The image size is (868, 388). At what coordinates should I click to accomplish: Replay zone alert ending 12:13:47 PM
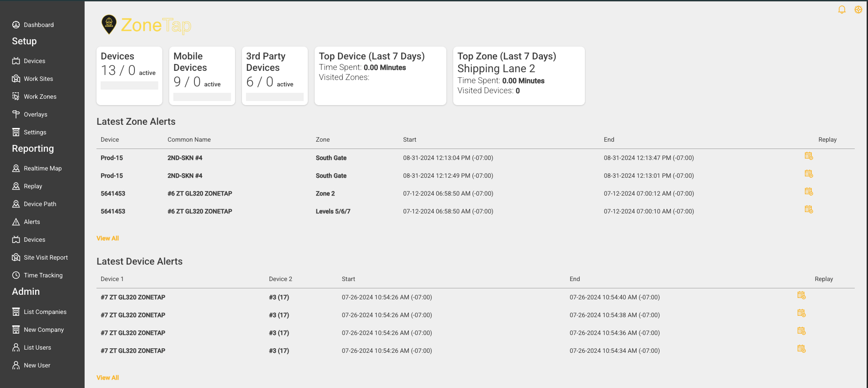tap(809, 156)
